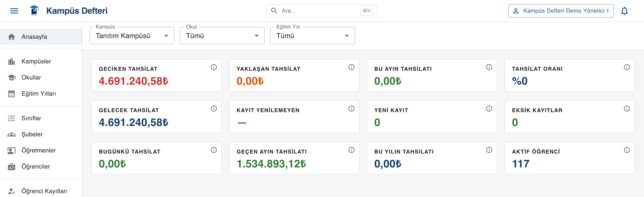The height and width of the screenshot is (197, 644).
Task: Click the Anasayfa home icon
Action: pos(11,37)
